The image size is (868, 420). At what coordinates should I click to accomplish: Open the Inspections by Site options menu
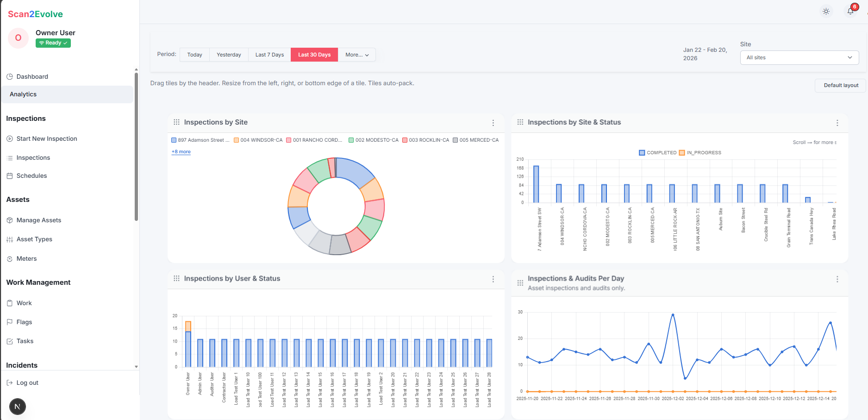click(x=493, y=123)
